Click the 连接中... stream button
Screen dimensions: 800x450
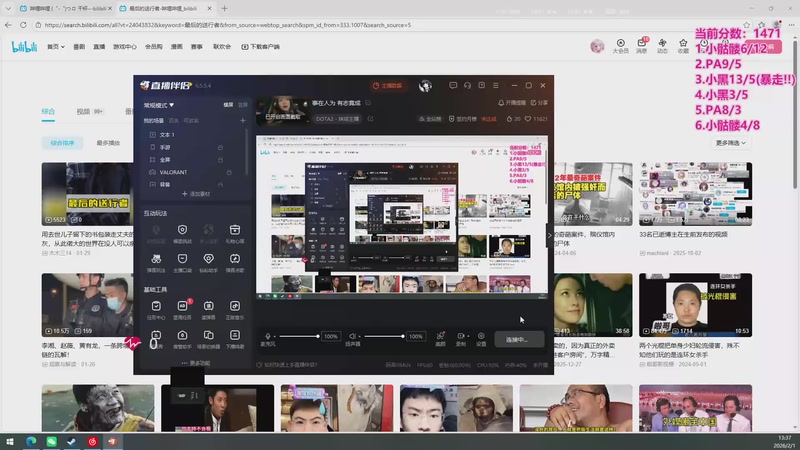click(x=519, y=339)
